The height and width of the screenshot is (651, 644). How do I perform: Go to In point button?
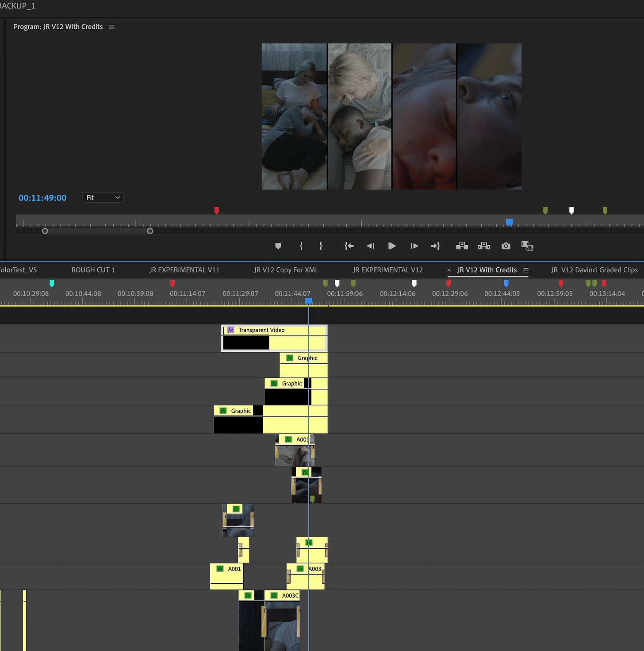tap(349, 246)
